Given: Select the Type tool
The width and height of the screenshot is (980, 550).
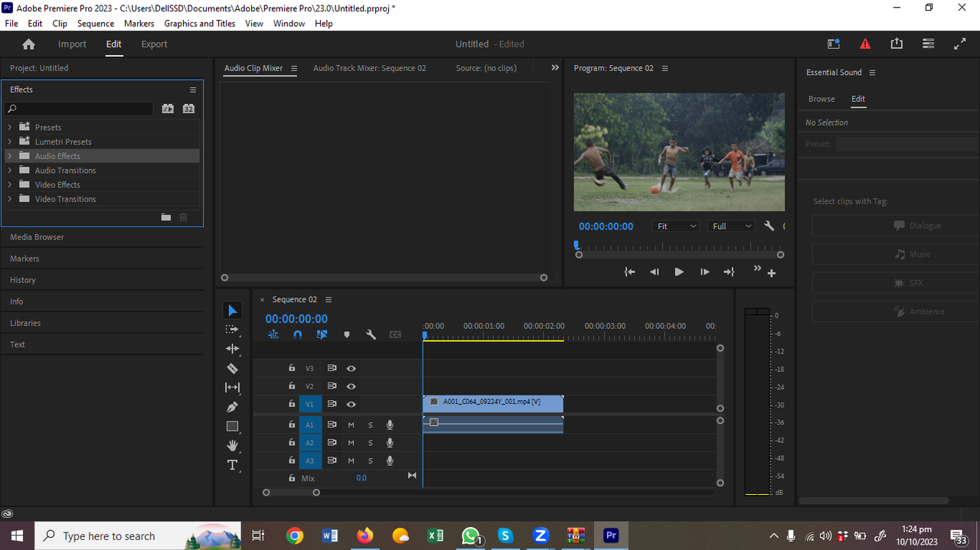Looking at the screenshot, I should 233,465.
